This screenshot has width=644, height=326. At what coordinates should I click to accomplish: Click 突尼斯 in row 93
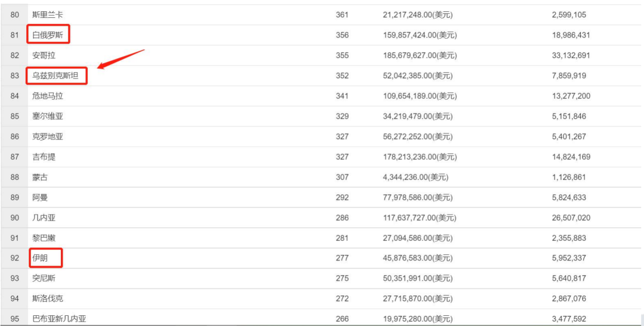[44, 278]
